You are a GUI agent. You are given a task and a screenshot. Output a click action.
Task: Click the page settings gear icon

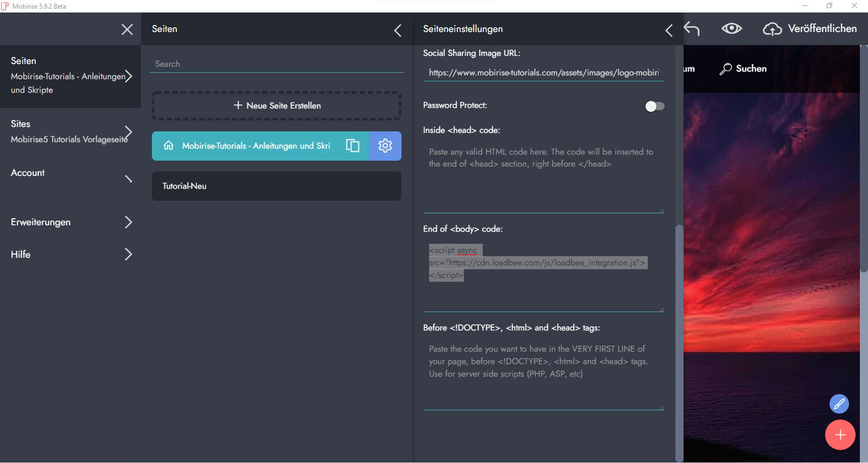(385, 145)
